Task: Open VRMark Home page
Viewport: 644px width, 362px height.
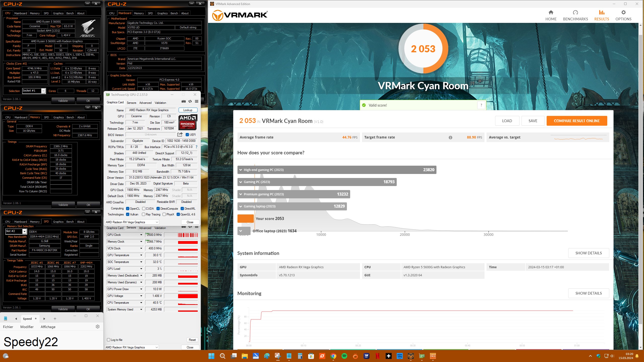Action: (x=551, y=15)
